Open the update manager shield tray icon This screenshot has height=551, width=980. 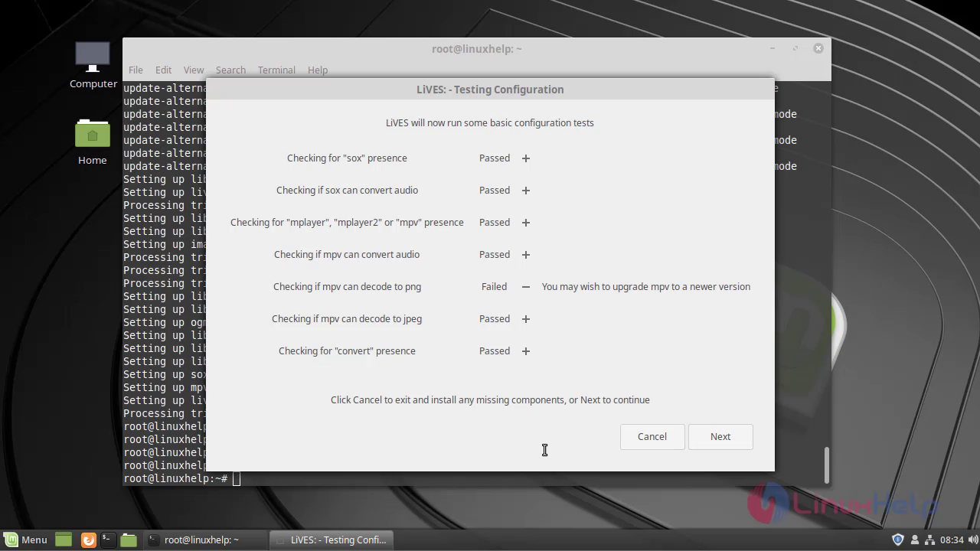898,540
